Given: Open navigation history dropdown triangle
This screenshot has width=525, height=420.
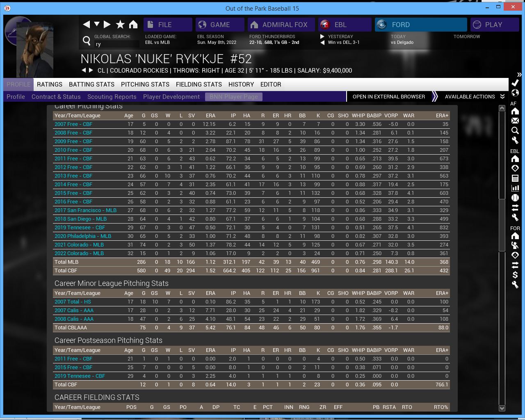Looking at the screenshot, I should (97, 24).
